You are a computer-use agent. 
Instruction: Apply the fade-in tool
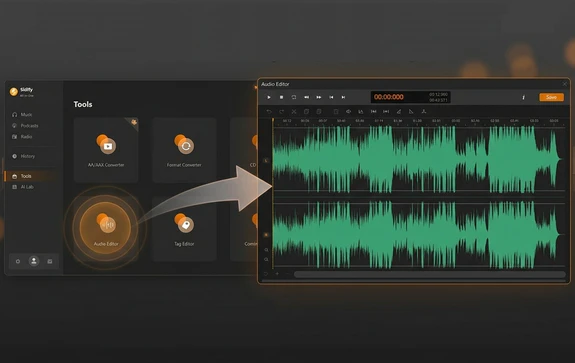(399, 111)
